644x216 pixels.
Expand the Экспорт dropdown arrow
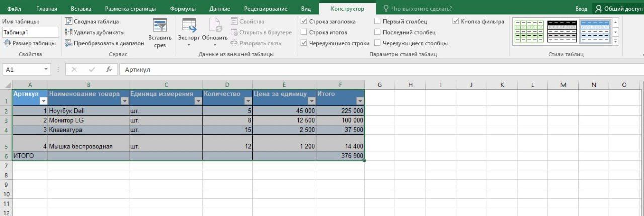pos(189,45)
